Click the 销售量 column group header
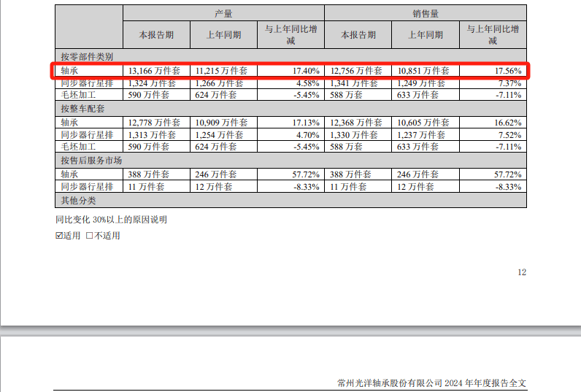The height and width of the screenshot is (392, 581). [x=425, y=14]
